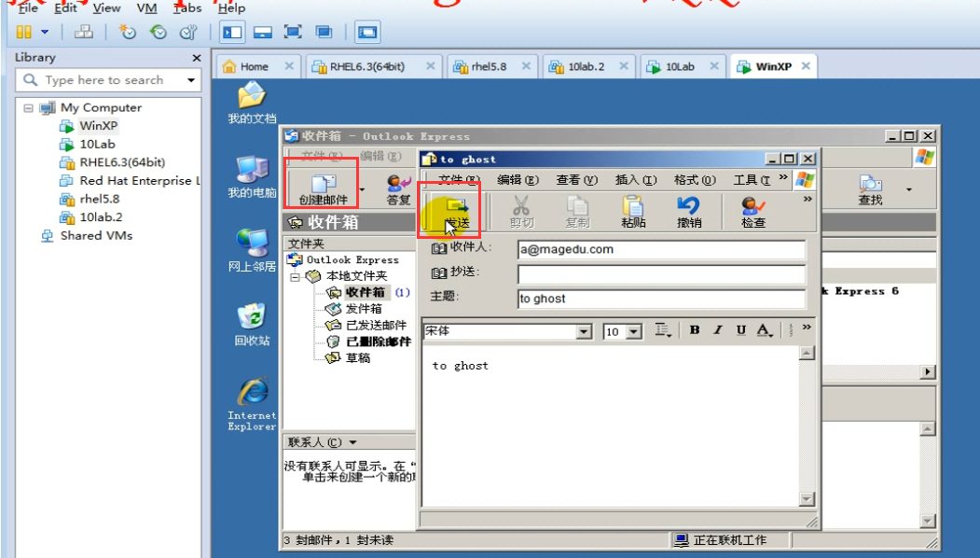Open the font name dropdown (宋体)
The height and width of the screenshot is (558, 980).
[584, 331]
